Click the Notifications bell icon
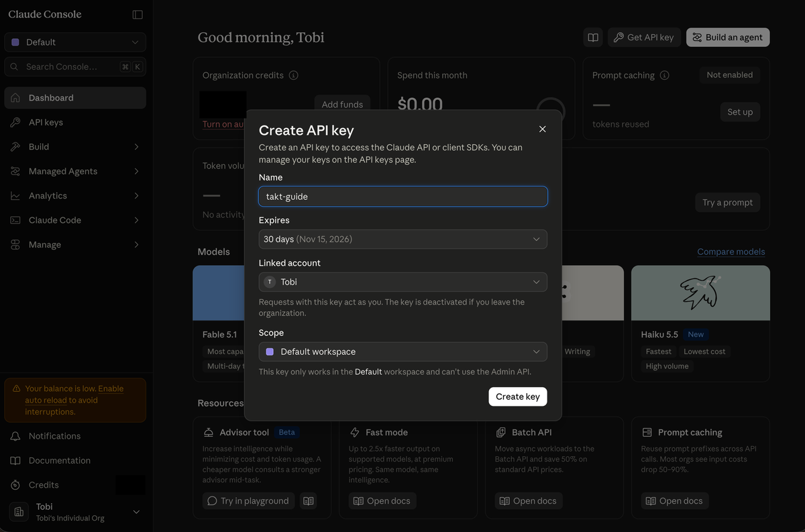This screenshot has width=805, height=532. (15, 436)
